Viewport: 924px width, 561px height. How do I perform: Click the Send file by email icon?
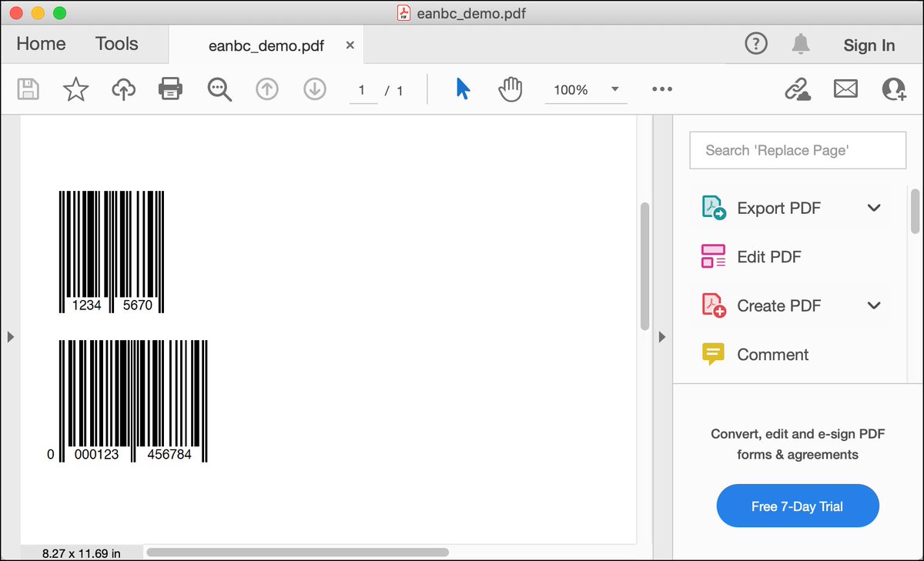coord(845,88)
